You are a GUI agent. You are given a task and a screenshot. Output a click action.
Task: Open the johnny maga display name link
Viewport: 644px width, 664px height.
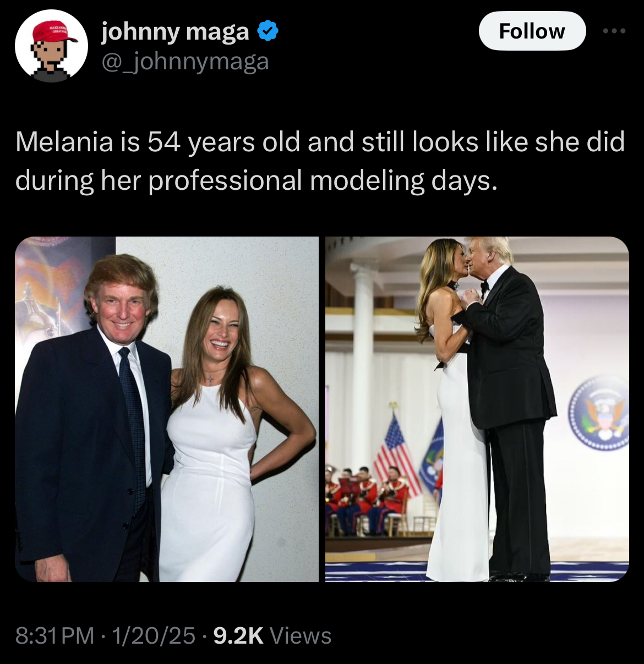point(175,32)
